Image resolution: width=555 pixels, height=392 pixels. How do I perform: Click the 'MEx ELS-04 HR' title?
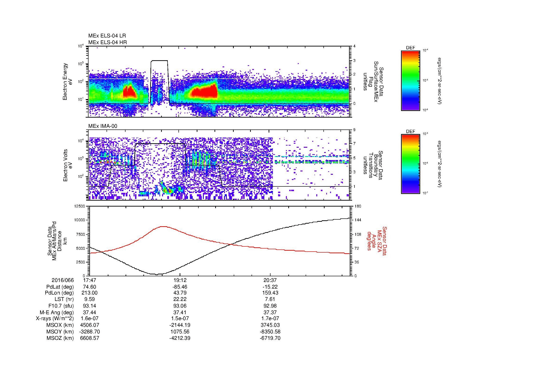(x=107, y=42)
